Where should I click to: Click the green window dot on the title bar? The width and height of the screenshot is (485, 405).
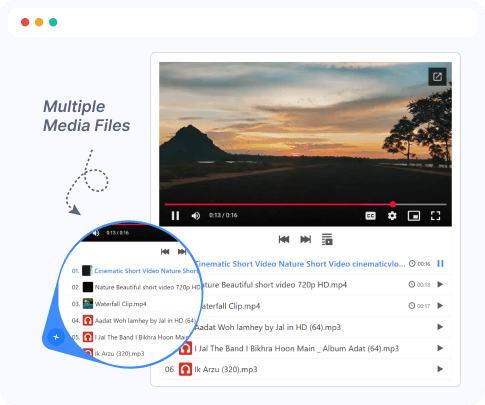pyautogui.click(x=53, y=22)
